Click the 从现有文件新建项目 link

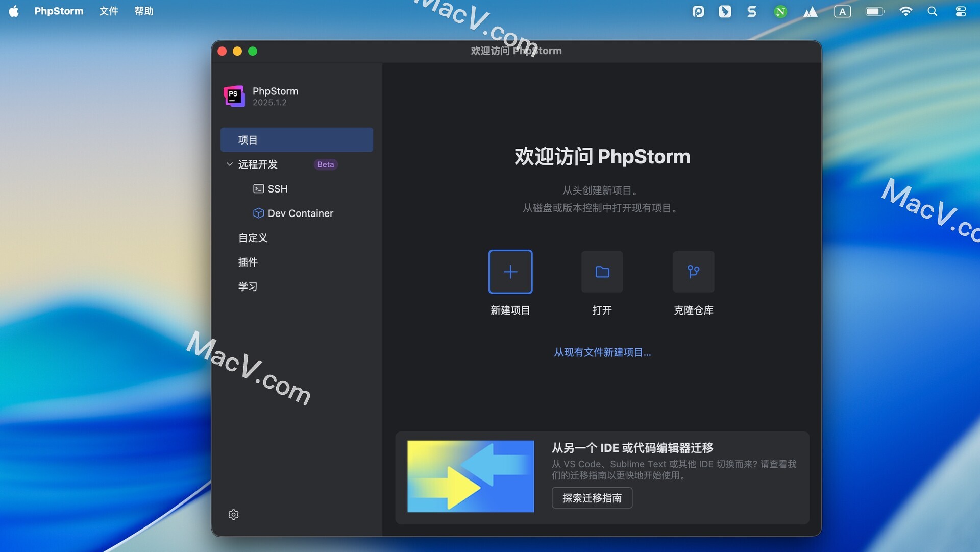point(602,352)
